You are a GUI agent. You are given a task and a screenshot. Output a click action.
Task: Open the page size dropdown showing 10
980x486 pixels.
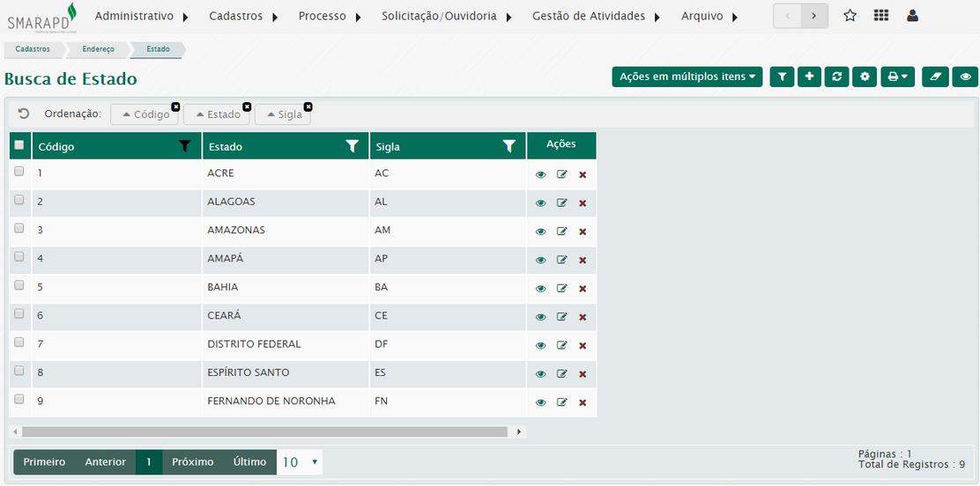click(300, 462)
